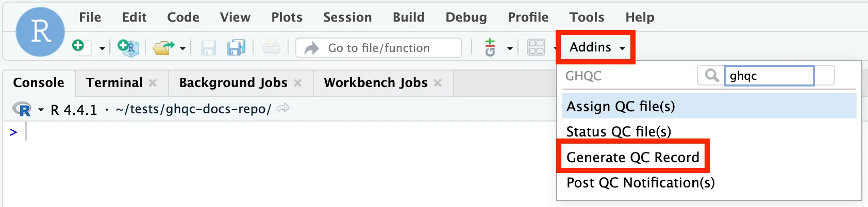Click the New File plus icon

[79, 47]
